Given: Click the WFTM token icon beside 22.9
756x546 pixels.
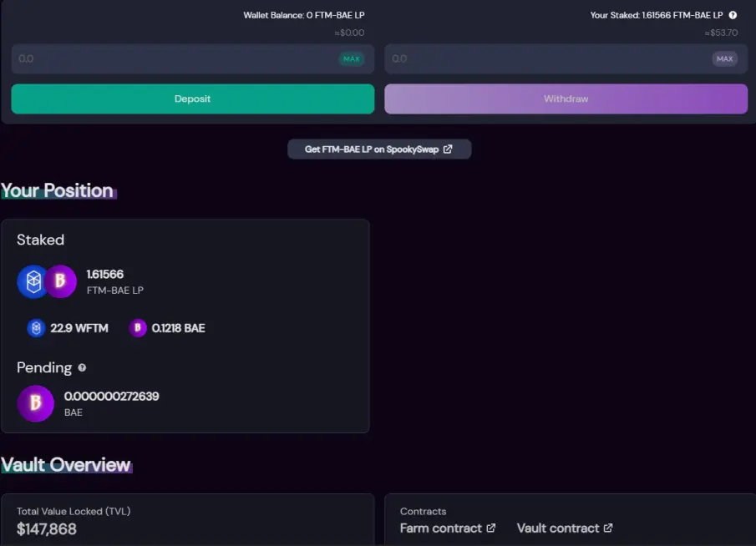Looking at the screenshot, I should (x=36, y=328).
